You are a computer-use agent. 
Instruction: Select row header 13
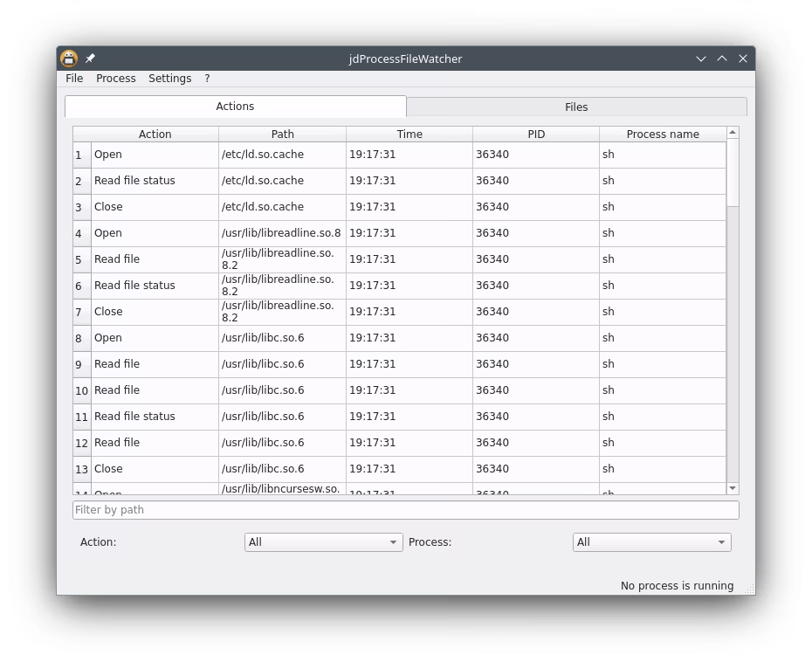pyautogui.click(x=82, y=469)
